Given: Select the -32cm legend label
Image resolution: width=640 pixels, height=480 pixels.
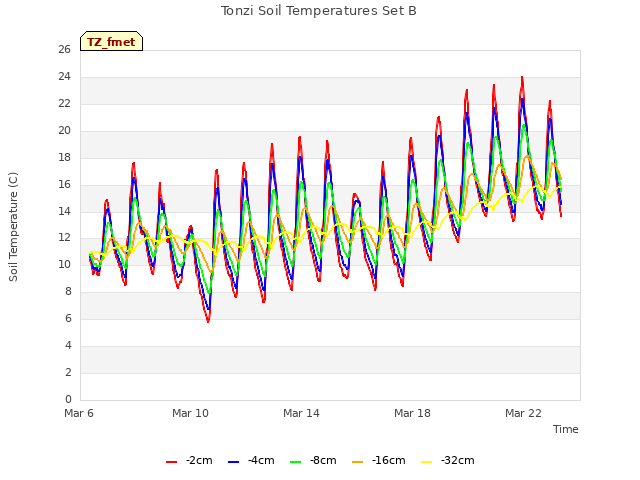Looking at the screenshot, I should (458, 460).
